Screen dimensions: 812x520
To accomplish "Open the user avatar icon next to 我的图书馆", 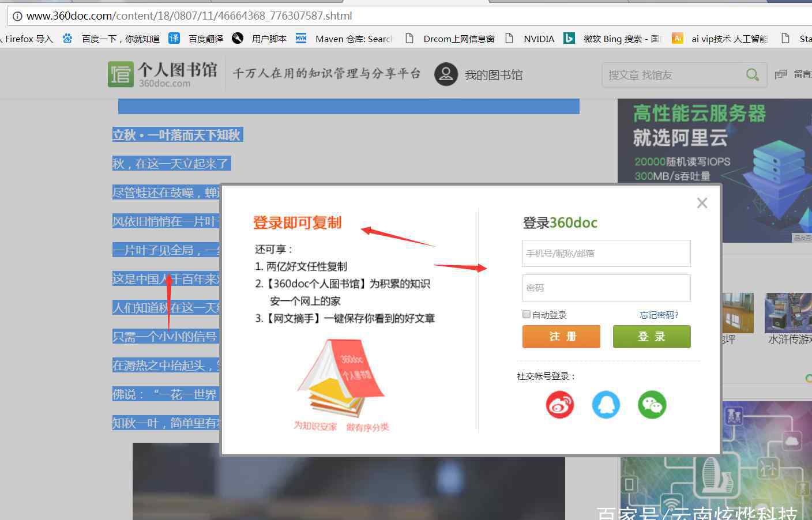I will tap(446, 74).
